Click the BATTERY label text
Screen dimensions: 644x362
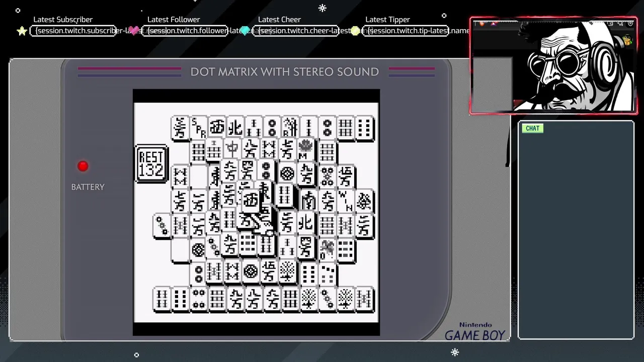point(88,187)
